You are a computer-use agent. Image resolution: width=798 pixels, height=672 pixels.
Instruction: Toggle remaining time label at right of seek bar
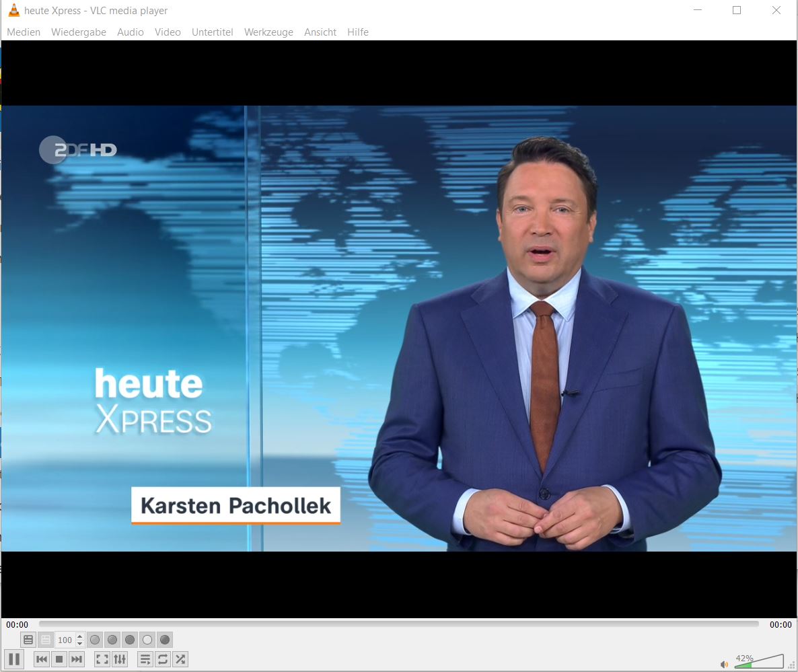pyautogui.click(x=781, y=625)
